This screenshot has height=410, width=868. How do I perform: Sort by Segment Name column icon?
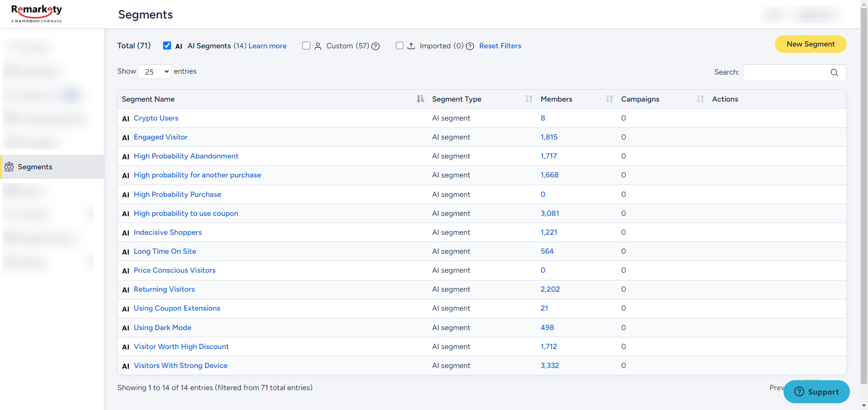pos(420,99)
